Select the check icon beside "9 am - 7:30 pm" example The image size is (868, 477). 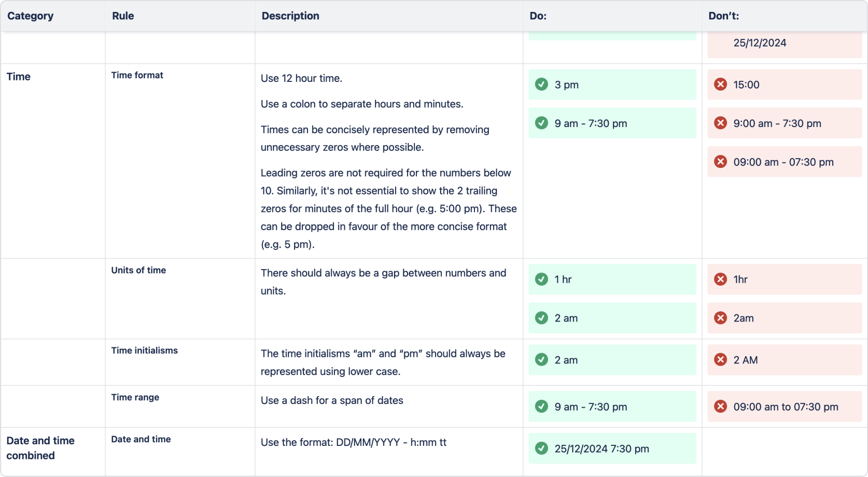coord(542,123)
